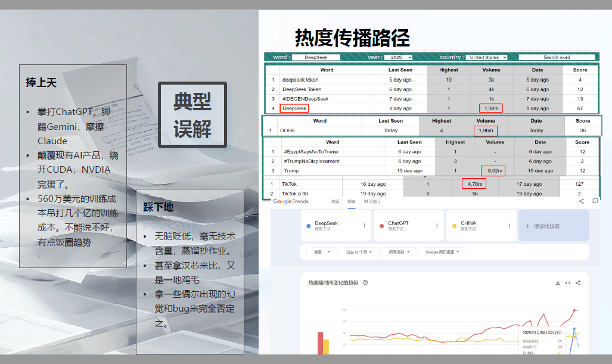Click the TikTok word in row 1

[x=289, y=184]
